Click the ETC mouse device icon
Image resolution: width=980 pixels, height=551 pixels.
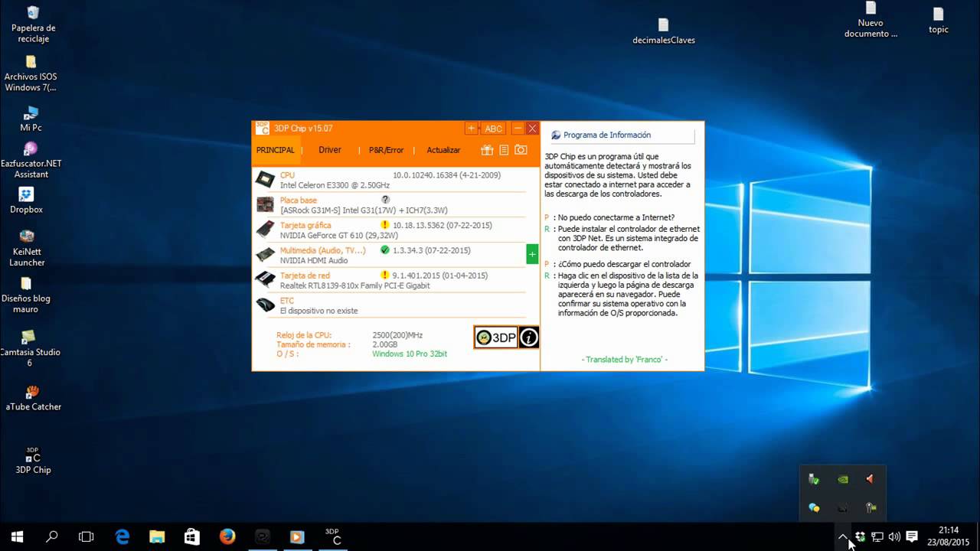(265, 305)
